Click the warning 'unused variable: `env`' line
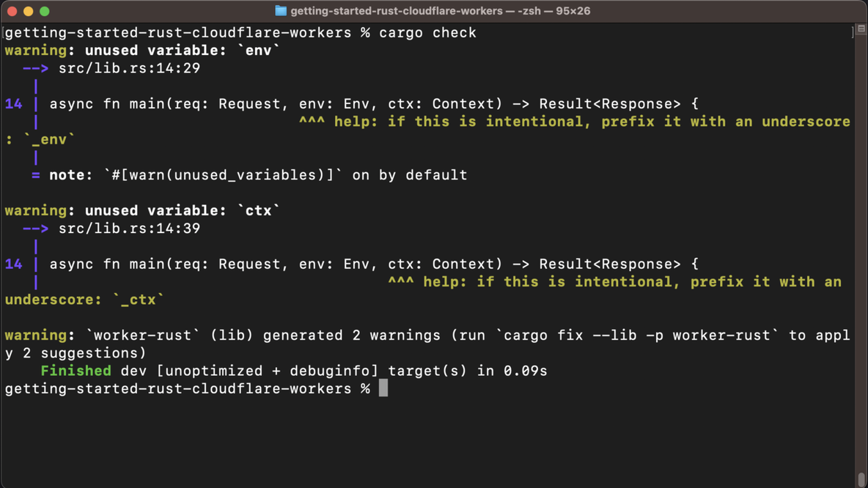This screenshot has width=868, height=488. (142, 51)
